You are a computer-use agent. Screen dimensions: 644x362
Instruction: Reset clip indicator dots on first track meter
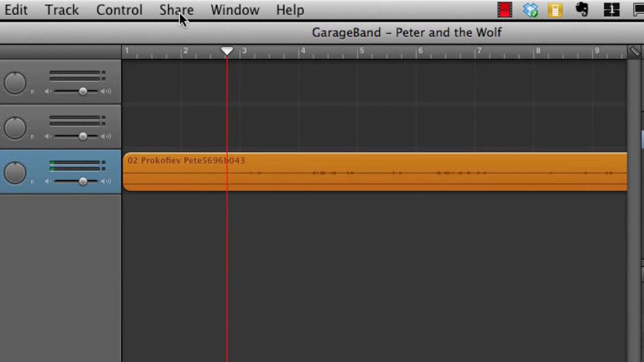tap(104, 76)
